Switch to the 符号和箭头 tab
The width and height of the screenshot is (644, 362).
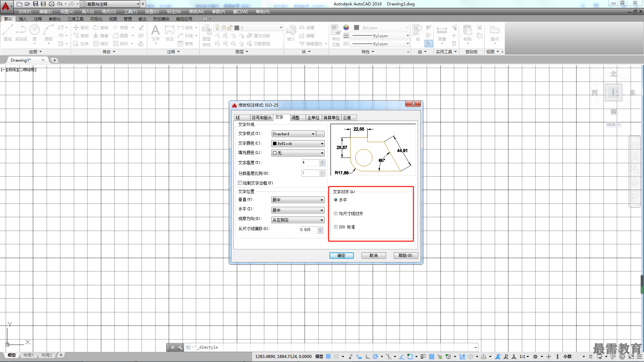(x=262, y=118)
